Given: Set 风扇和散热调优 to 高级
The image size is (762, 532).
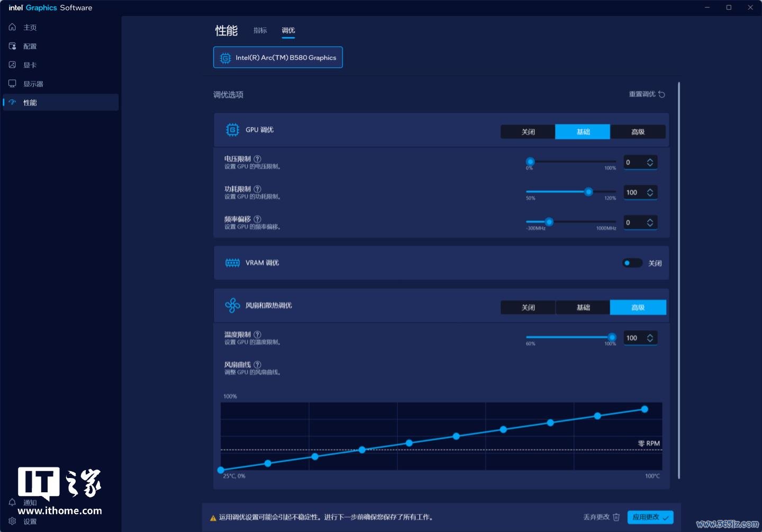Looking at the screenshot, I should [x=638, y=308].
